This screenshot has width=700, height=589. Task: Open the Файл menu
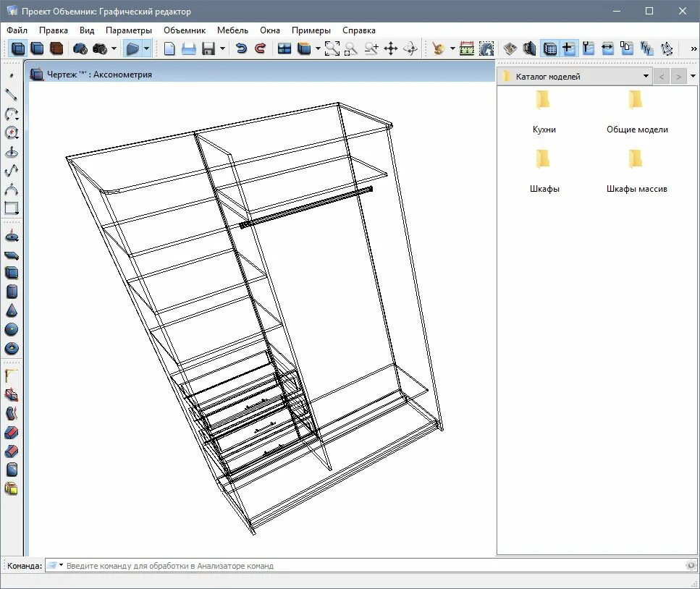click(17, 30)
